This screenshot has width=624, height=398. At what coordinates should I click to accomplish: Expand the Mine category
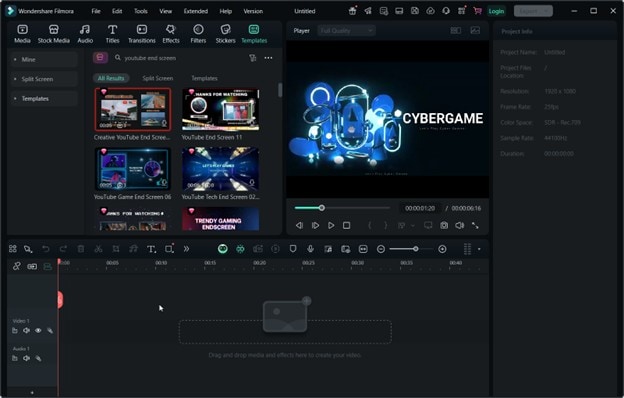pyautogui.click(x=44, y=59)
